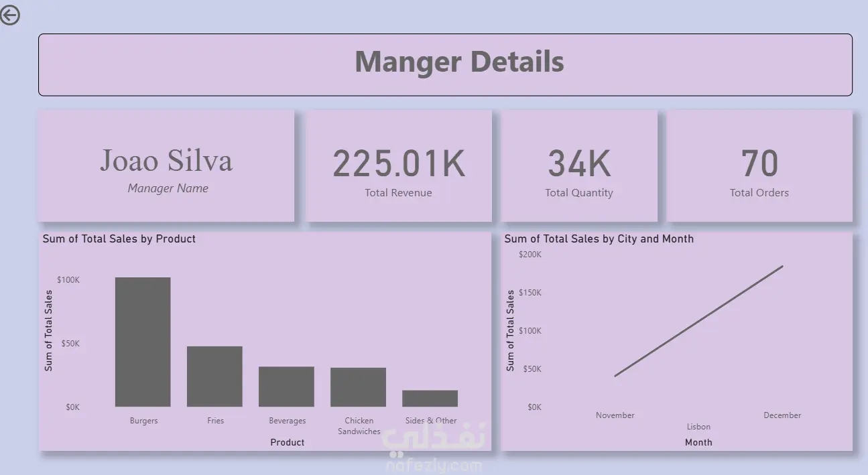Click the $100K axis label in bar chart

68,280
